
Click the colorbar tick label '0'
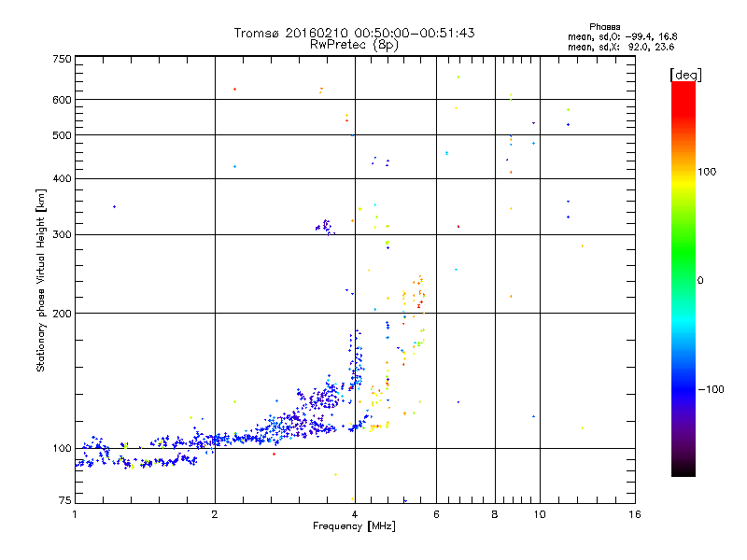[x=700, y=281]
